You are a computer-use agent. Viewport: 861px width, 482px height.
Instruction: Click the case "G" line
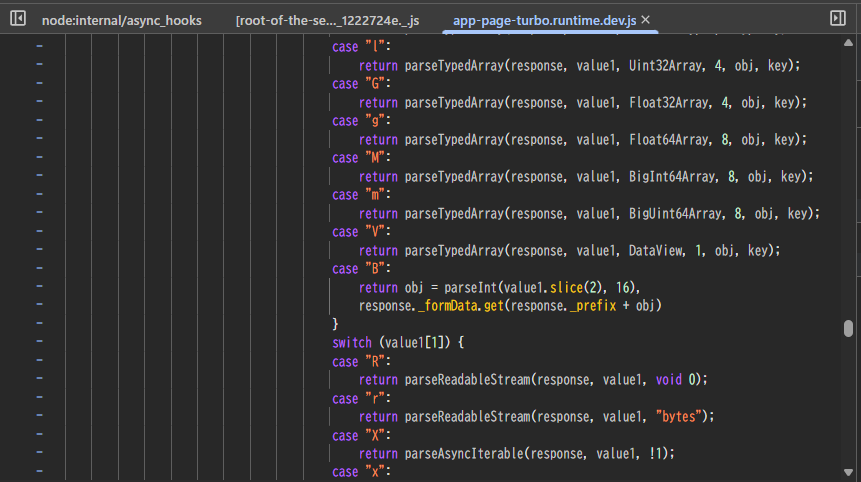(x=361, y=84)
